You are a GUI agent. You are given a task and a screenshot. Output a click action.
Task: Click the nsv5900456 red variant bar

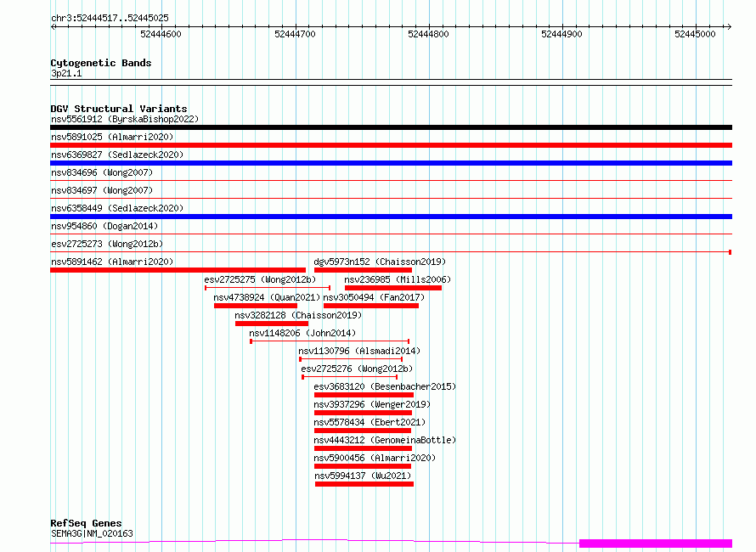363,466
